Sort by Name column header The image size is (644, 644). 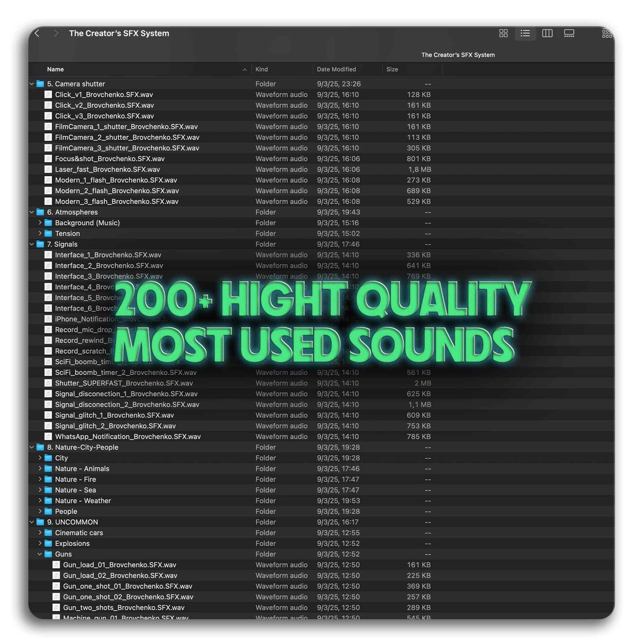coord(56,70)
